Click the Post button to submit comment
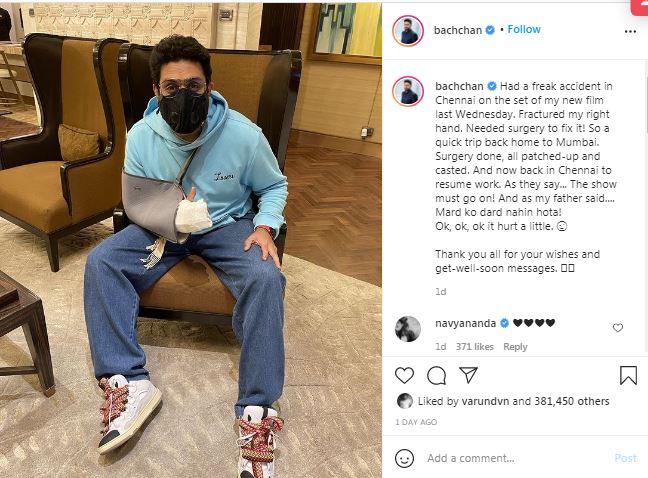Viewport: 648px width, 478px height. pos(626,458)
